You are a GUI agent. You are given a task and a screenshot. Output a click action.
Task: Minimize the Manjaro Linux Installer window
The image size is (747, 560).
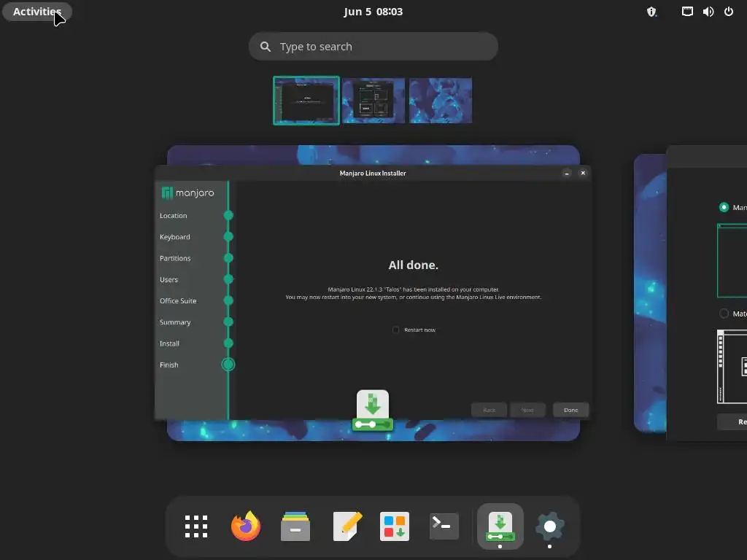click(x=566, y=174)
